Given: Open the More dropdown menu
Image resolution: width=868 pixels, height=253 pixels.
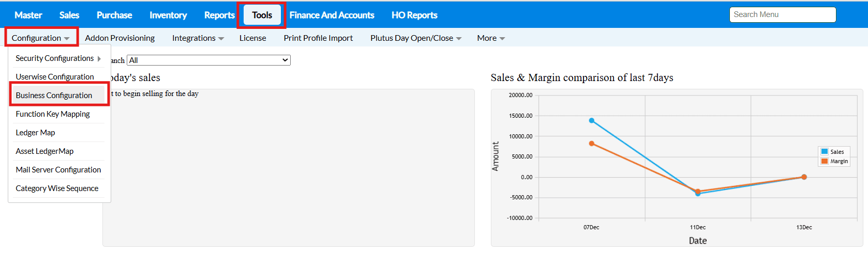Looking at the screenshot, I should (490, 38).
